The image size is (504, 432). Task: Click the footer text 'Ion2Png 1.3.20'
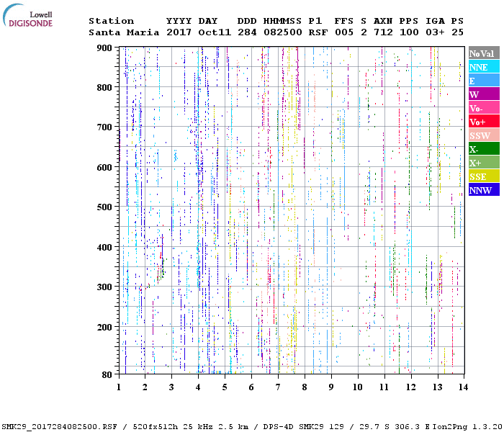click(467, 426)
